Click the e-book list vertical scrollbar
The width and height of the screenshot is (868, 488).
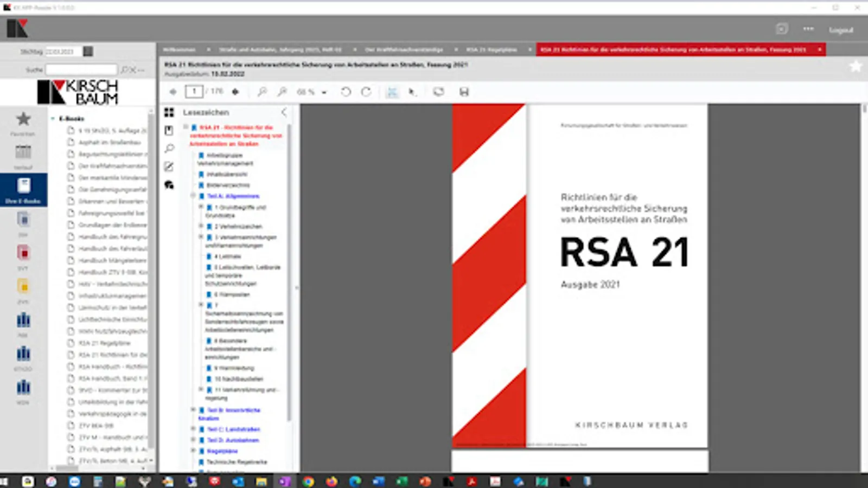pos(151,282)
